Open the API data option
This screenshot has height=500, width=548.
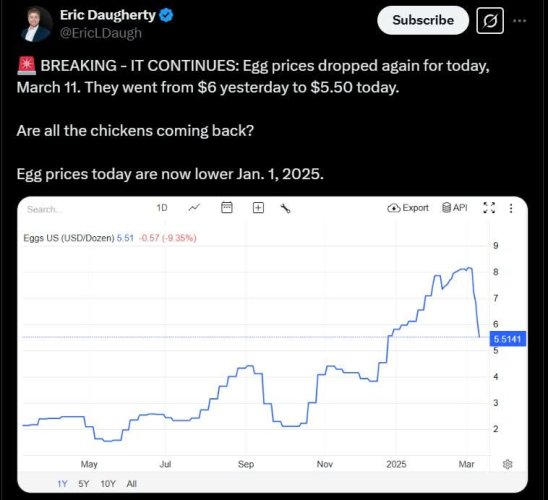coord(454,208)
